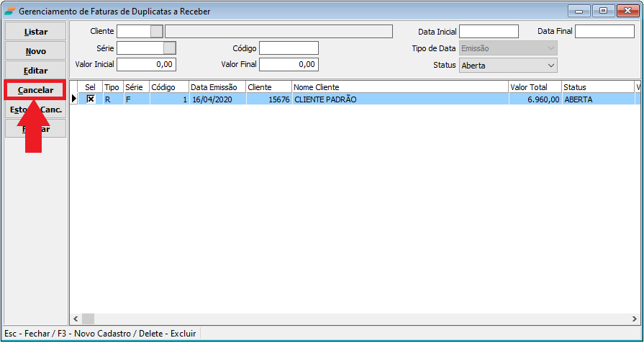644x343 pixels.
Task: Click the highlighted Cancelar button
Action: coord(36,90)
